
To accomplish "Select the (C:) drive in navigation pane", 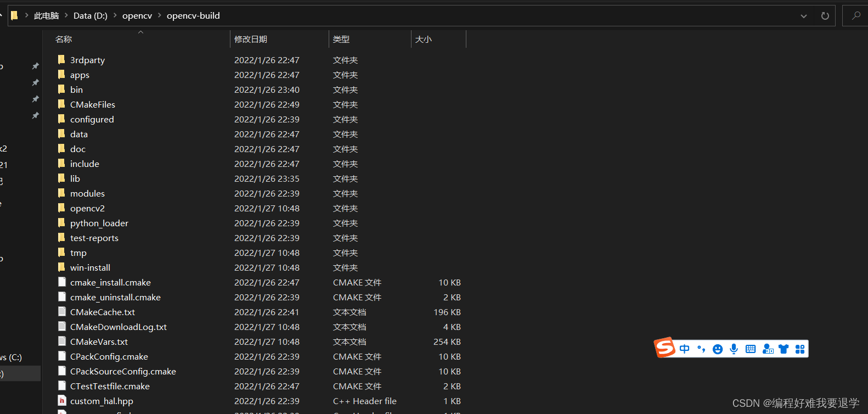I will pos(11,357).
